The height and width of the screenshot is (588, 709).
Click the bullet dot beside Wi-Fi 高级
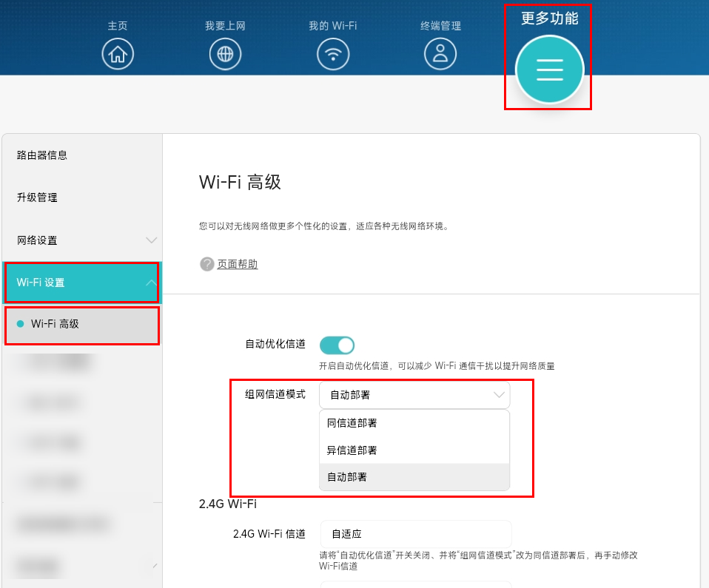click(x=21, y=324)
